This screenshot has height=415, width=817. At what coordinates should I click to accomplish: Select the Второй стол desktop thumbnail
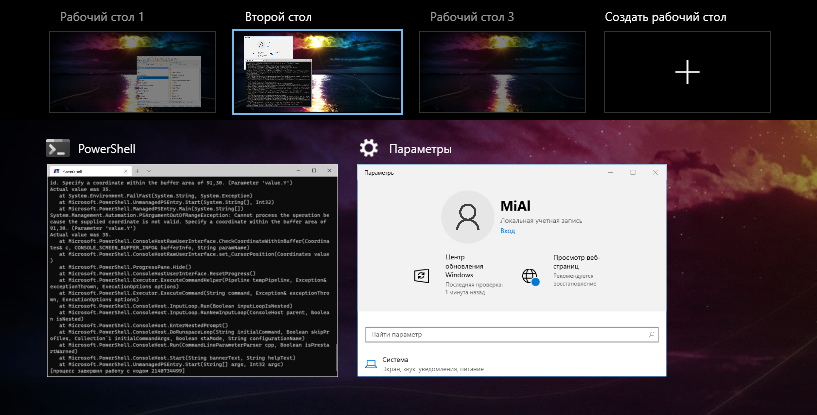pyautogui.click(x=317, y=70)
